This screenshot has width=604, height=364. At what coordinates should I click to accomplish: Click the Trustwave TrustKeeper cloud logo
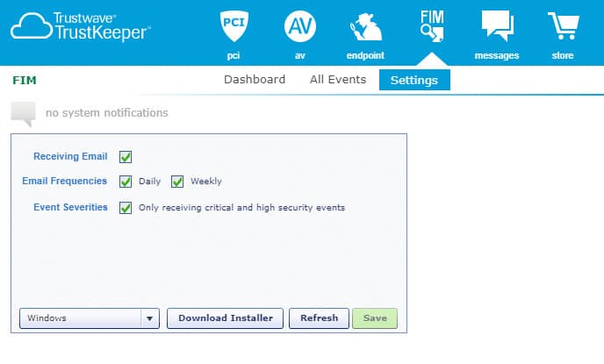(x=81, y=26)
